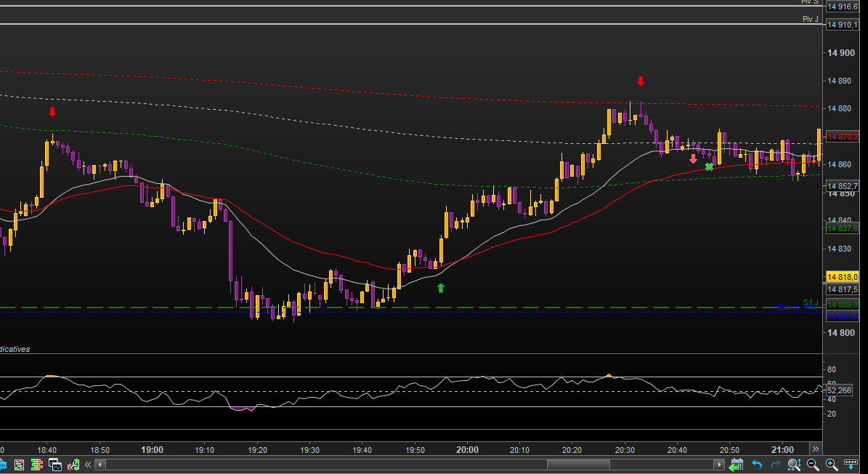
Task: Open chart settings wrench candlestick icon
Action: pos(73,465)
